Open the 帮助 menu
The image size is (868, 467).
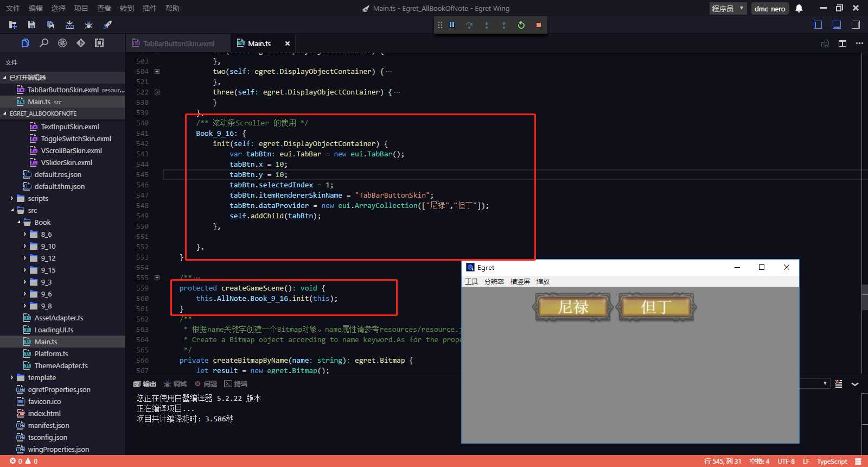pyautogui.click(x=173, y=8)
